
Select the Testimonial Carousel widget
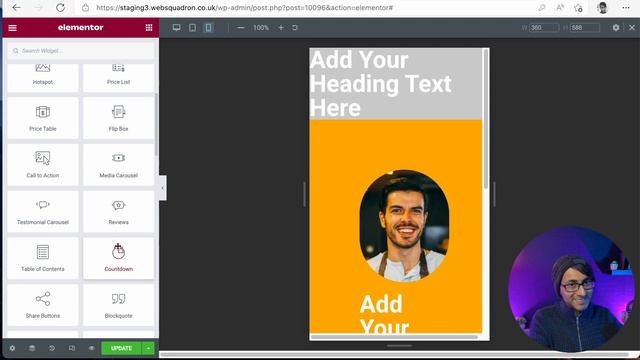coord(43,211)
